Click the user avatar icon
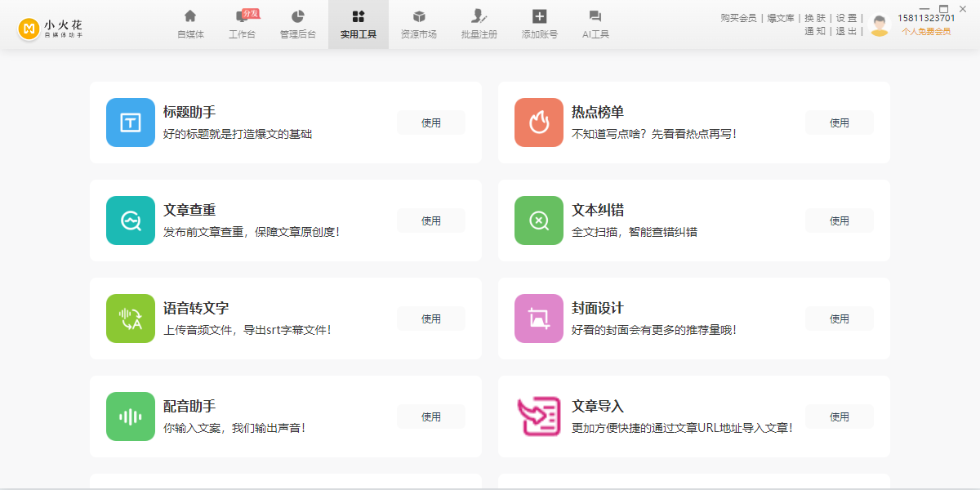The height and width of the screenshot is (490, 980). (x=880, y=25)
